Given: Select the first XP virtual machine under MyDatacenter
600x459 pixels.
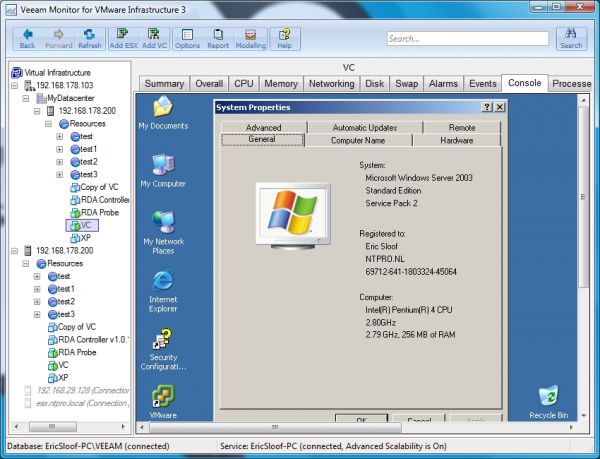Looking at the screenshot, I should click(81, 238).
